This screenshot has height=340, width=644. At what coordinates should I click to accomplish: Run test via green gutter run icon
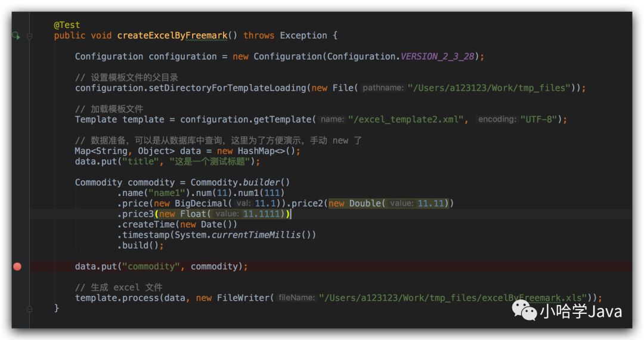(16, 36)
